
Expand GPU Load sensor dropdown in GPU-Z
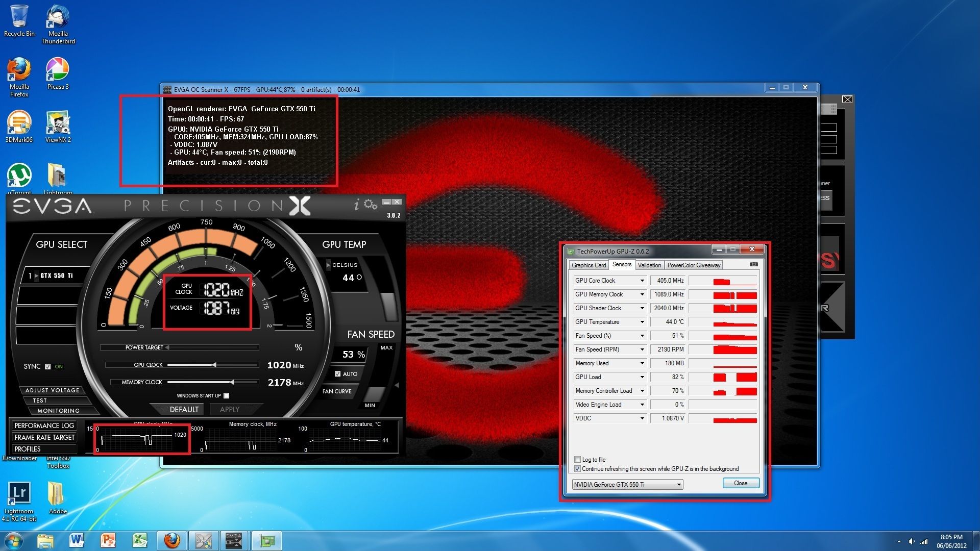[643, 378]
